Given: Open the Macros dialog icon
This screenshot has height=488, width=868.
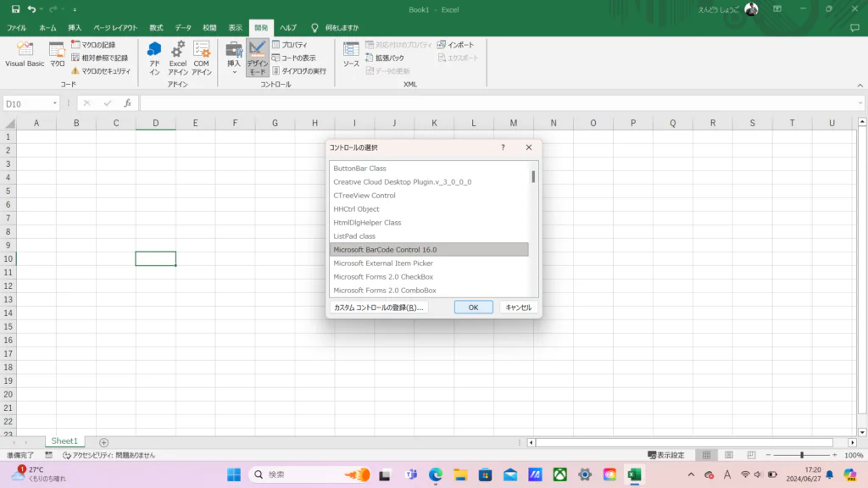Looking at the screenshot, I should click(x=57, y=54).
